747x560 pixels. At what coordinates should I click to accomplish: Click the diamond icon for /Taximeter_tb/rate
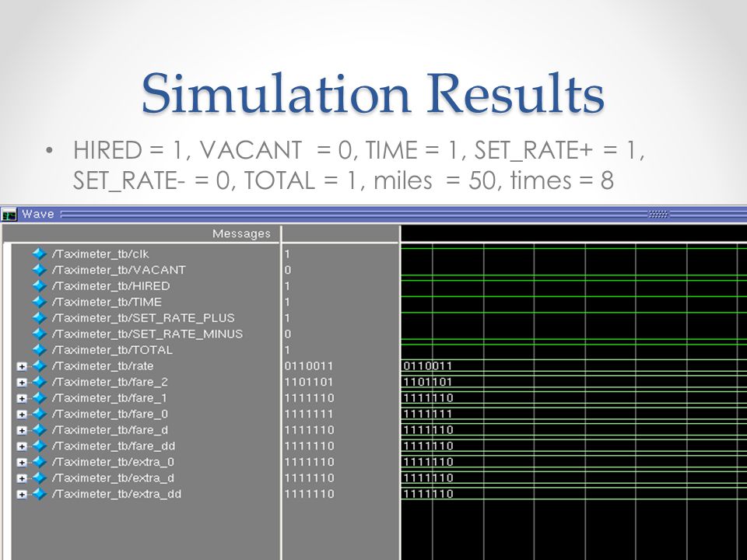point(39,366)
